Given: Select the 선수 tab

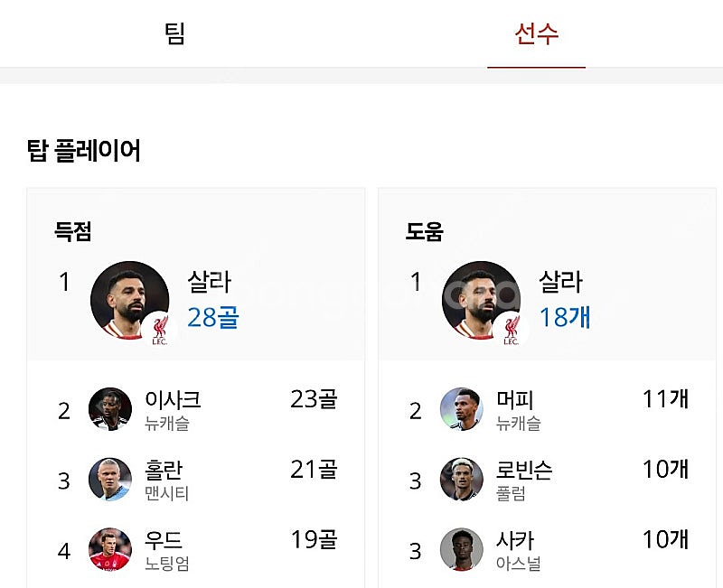Looking at the screenshot, I should (536, 34).
